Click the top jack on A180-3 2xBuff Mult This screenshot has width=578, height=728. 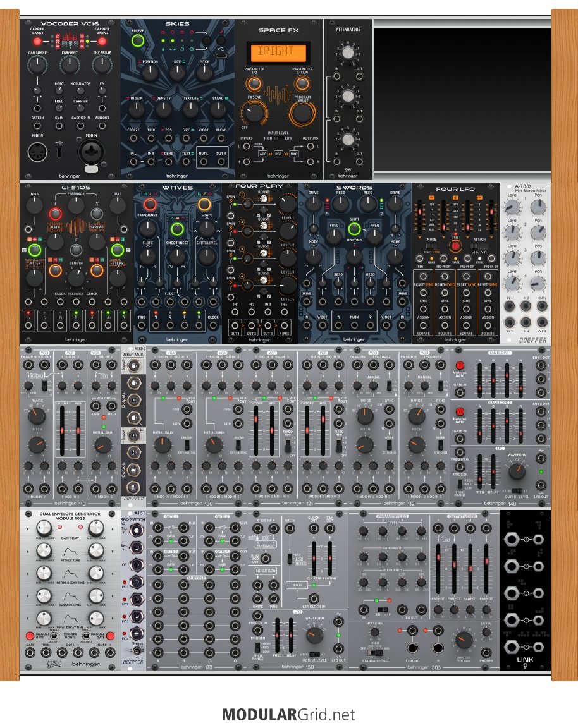click(x=134, y=366)
